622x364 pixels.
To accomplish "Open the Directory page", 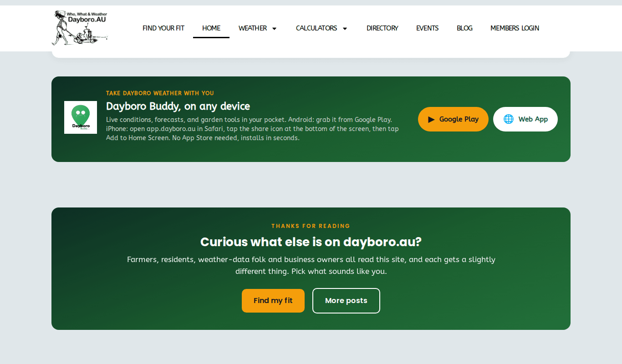I will click(x=382, y=28).
